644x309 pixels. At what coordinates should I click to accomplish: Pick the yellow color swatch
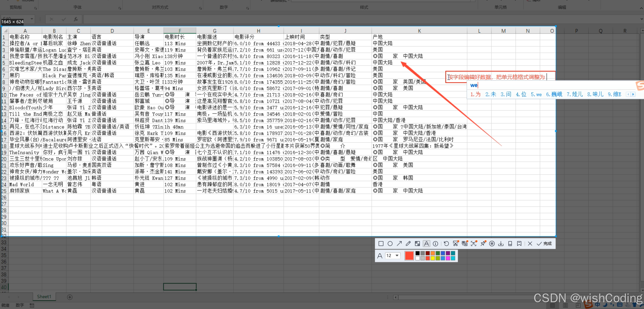(433, 258)
